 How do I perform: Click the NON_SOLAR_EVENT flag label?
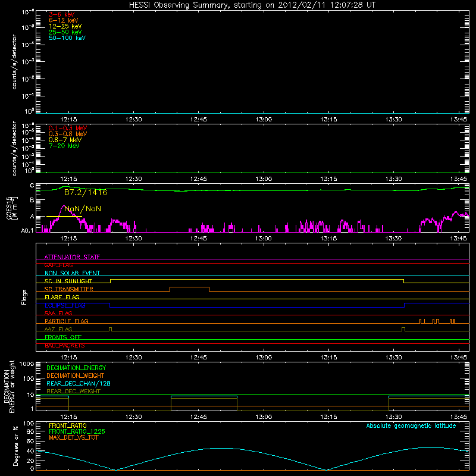72,273
